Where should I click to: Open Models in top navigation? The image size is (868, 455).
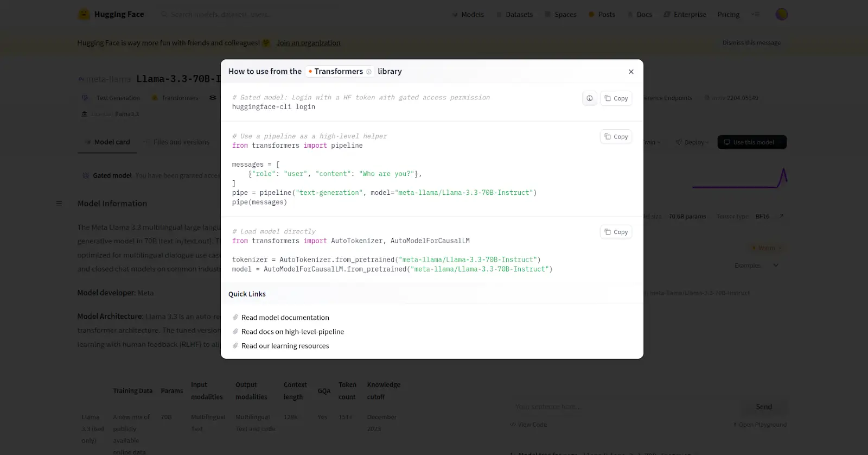tap(468, 15)
